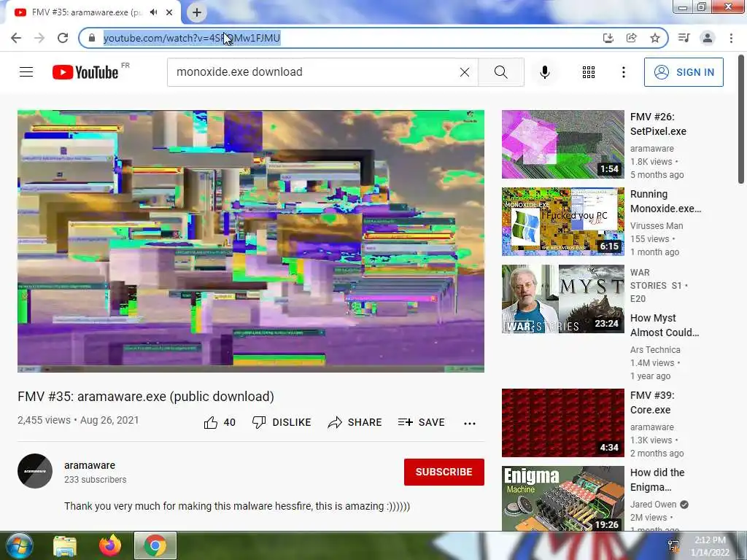Click the browser forward arrow
This screenshot has height=560, width=747.
pyautogui.click(x=39, y=38)
